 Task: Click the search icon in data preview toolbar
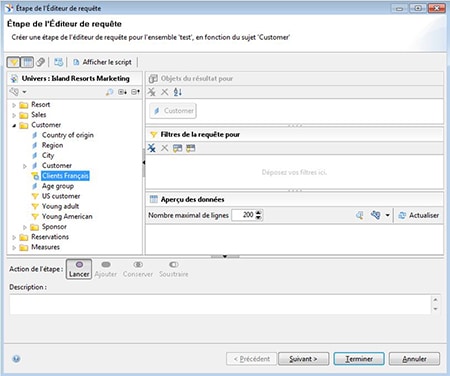coord(360,215)
